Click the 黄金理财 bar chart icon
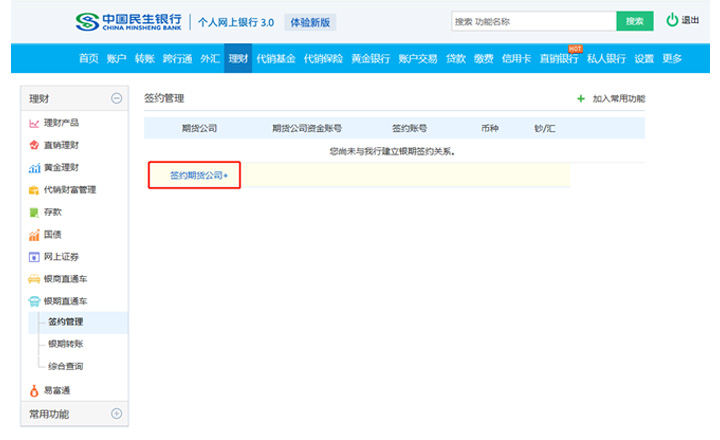This screenshot has height=440, width=720. coord(34,167)
